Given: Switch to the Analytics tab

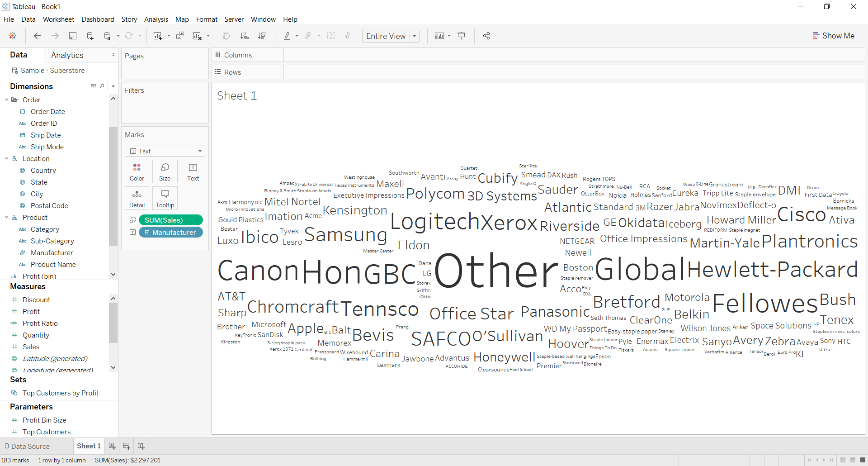Looking at the screenshot, I should point(67,55).
